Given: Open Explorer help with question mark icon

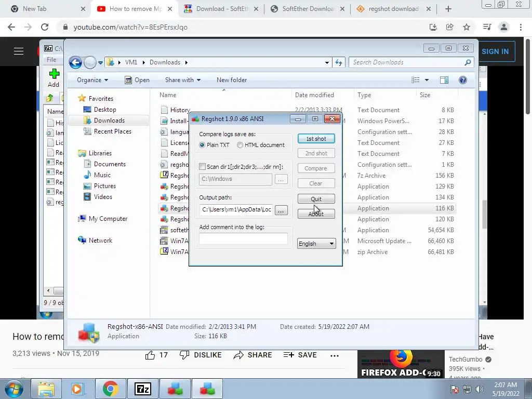Looking at the screenshot, I should (x=463, y=80).
